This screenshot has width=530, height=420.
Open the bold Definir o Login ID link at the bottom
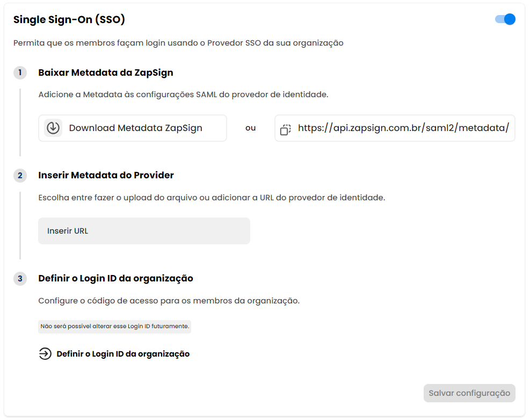tap(123, 354)
